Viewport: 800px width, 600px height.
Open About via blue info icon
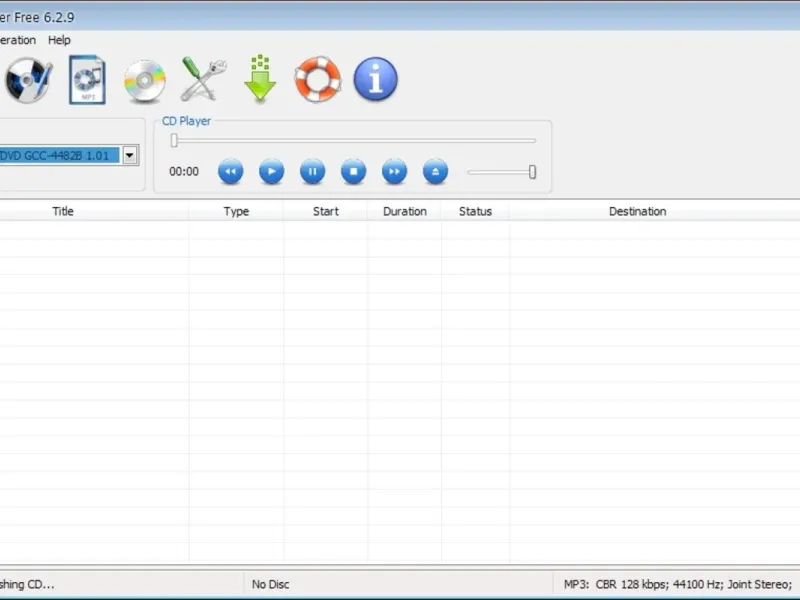(376, 79)
